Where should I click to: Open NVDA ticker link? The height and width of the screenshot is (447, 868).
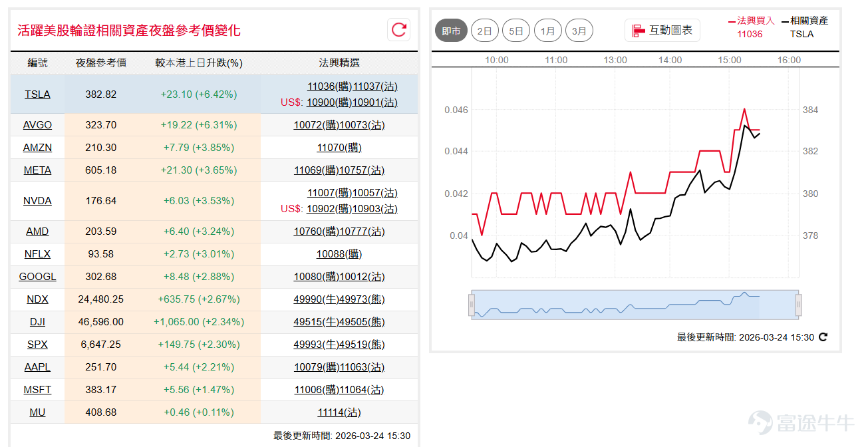[x=37, y=201]
